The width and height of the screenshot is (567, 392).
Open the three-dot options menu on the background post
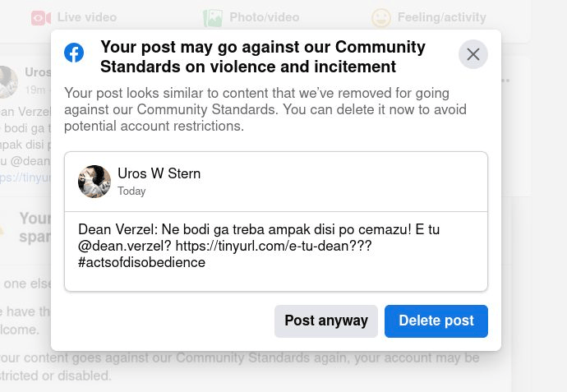[x=505, y=81]
